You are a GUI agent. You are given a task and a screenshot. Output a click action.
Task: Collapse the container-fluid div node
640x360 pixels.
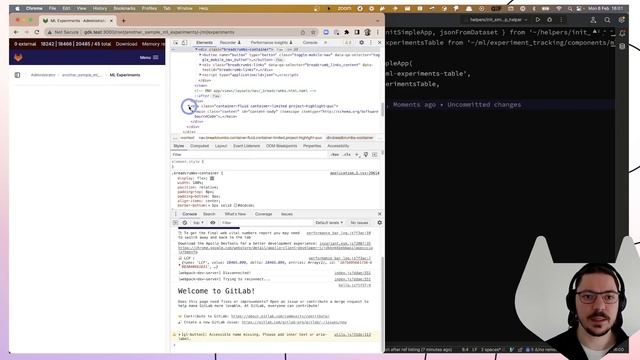189,106
